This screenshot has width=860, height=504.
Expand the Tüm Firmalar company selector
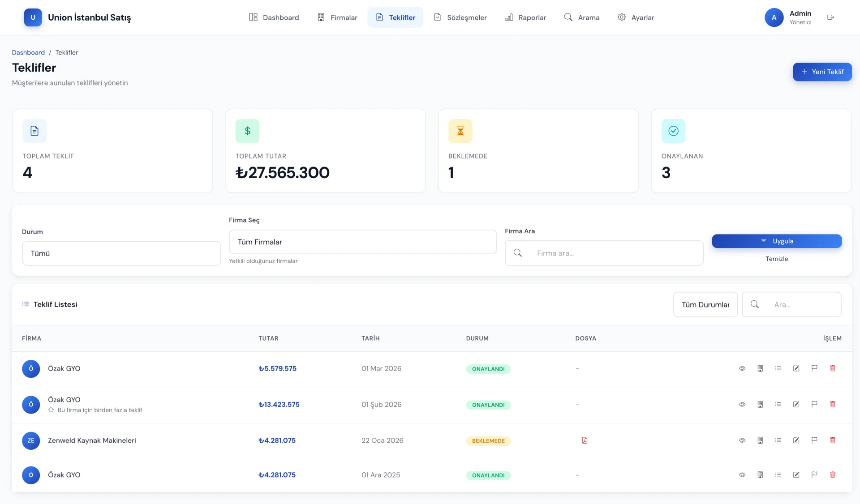tap(362, 242)
